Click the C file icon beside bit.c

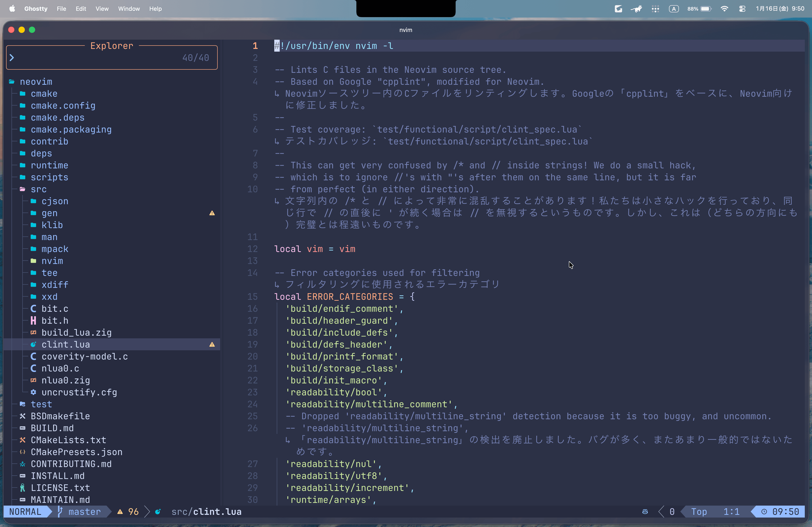[x=33, y=309]
